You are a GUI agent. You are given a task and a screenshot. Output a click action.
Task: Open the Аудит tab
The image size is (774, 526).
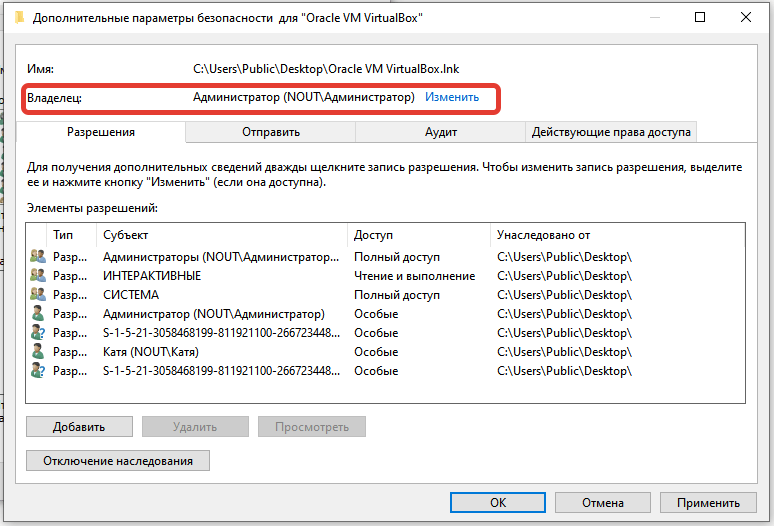(440, 132)
